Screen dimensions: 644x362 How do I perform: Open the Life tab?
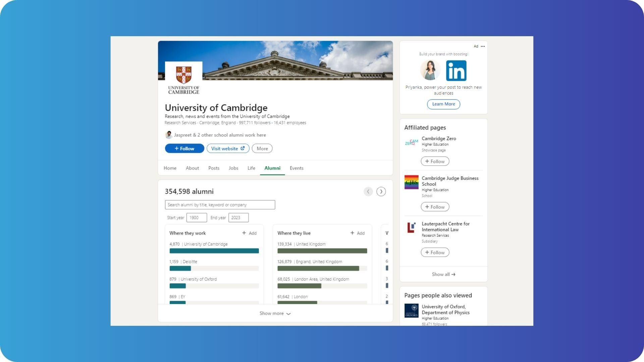pos(252,168)
